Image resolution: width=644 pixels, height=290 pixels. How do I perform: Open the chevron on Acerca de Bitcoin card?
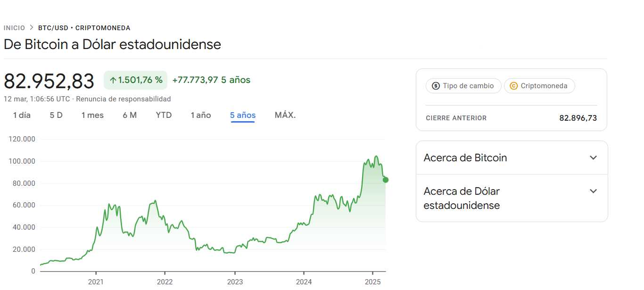click(x=593, y=157)
